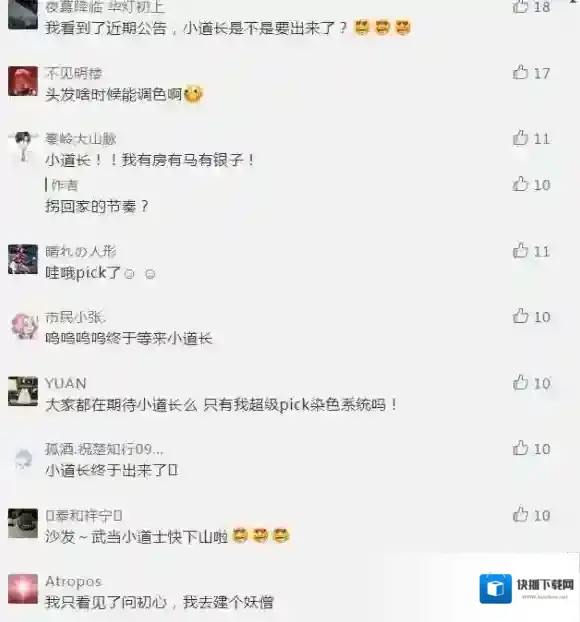Like 秦岭大山脉's comment with 11 likes
The width and height of the screenshot is (580, 622).
[520, 138]
